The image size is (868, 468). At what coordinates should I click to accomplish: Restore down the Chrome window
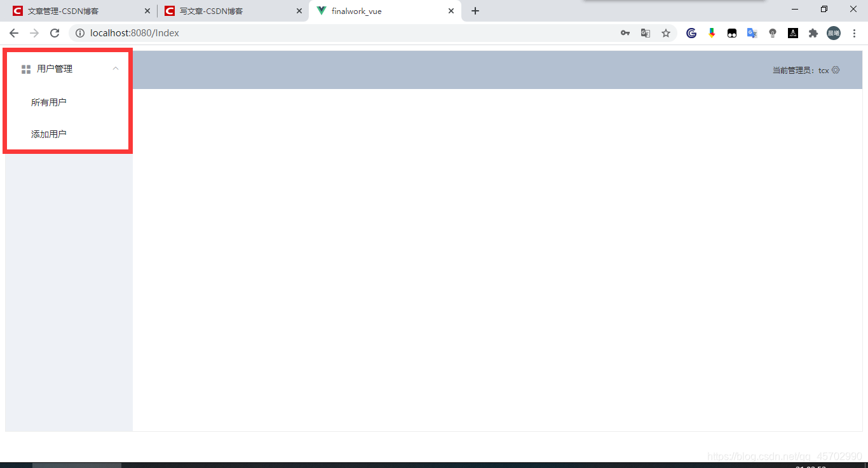click(x=824, y=9)
